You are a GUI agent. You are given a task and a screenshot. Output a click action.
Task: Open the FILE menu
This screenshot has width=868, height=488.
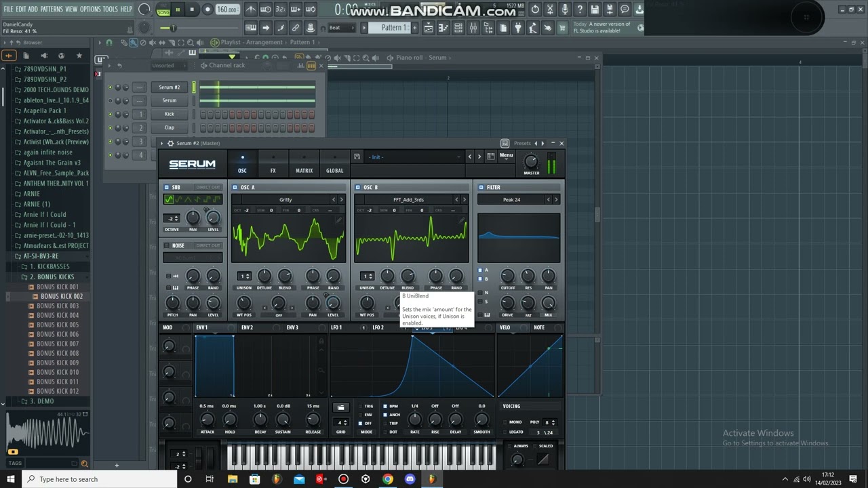(9, 9)
